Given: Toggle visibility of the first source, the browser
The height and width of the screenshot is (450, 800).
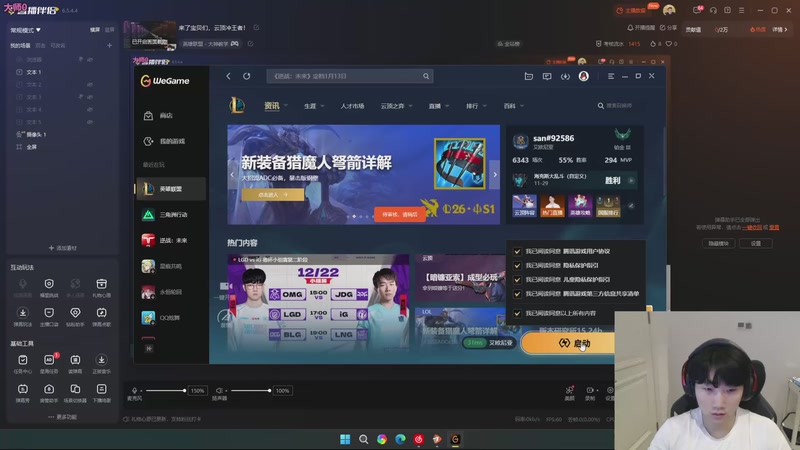Looking at the screenshot, I should click(90, 60).
